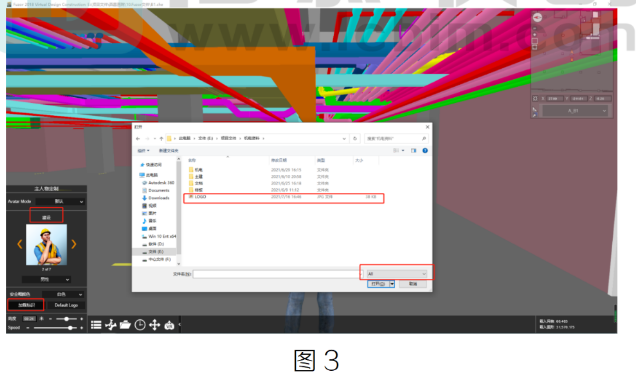This screenshot has height=384, width=636.
Task: Open the Downloads folder in sidebar
Action: click(156, 198)
